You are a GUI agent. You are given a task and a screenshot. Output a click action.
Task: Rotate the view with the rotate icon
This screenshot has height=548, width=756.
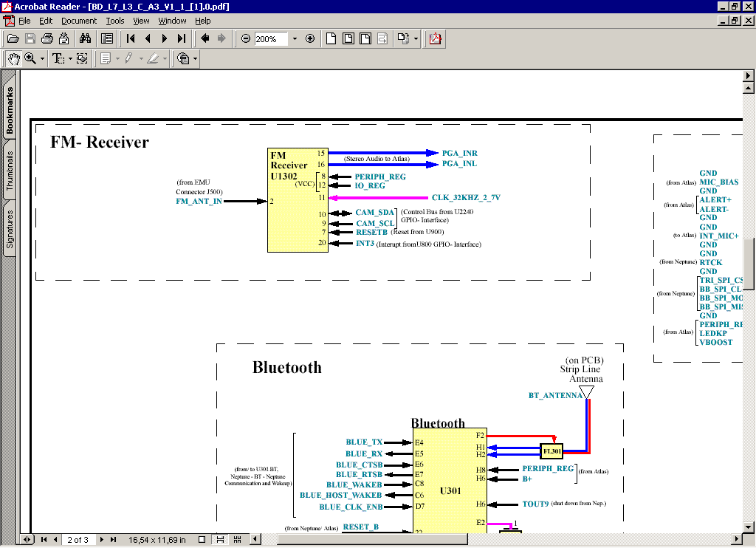403,38
